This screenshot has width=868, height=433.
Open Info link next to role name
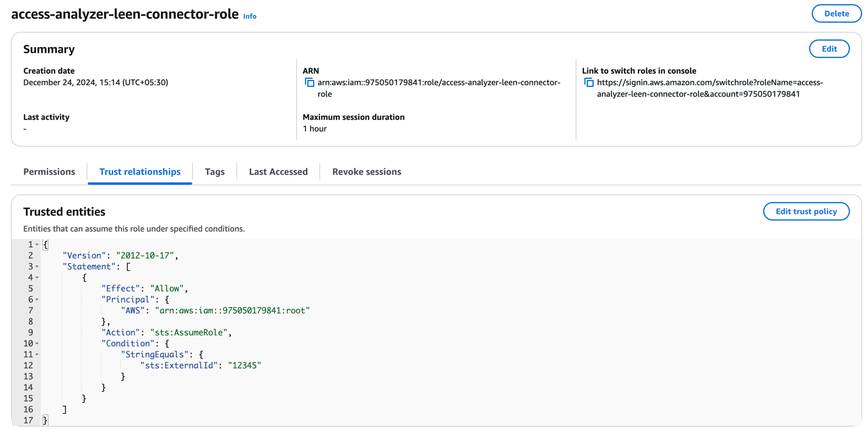[250, 16]
